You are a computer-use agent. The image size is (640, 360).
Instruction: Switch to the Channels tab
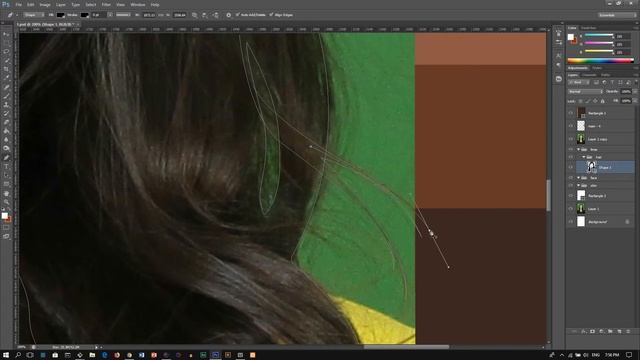coord(589,75)
